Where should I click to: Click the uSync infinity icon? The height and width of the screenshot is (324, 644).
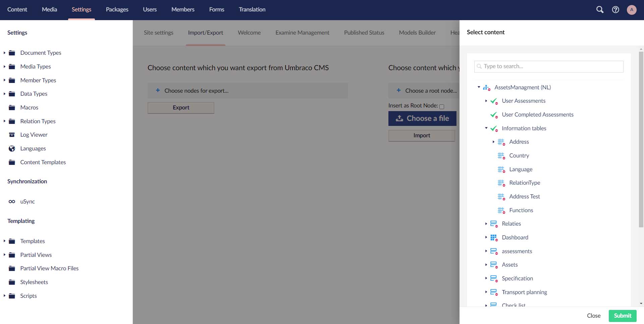(x=12, y=201)
